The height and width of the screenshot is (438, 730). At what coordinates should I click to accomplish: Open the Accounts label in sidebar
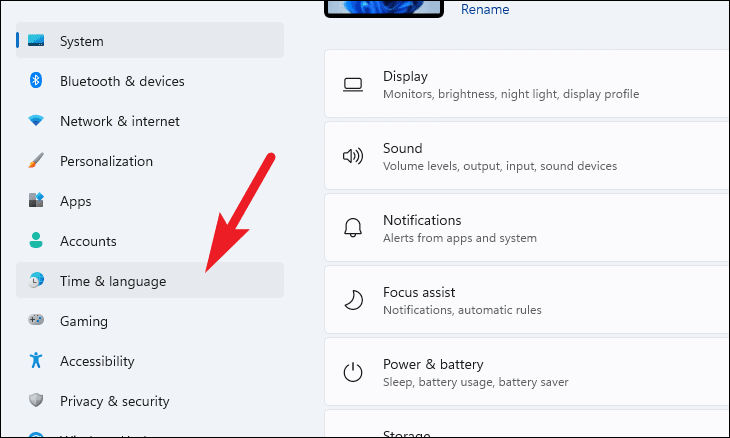pos(88,242)
